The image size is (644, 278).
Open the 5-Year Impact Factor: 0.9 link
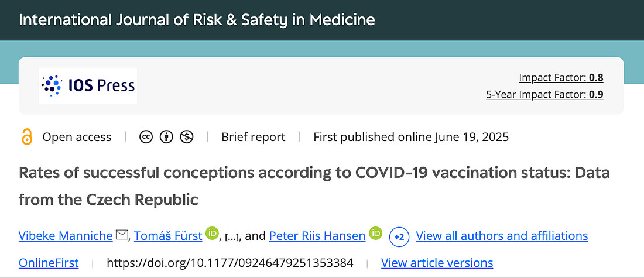(544, 95)
